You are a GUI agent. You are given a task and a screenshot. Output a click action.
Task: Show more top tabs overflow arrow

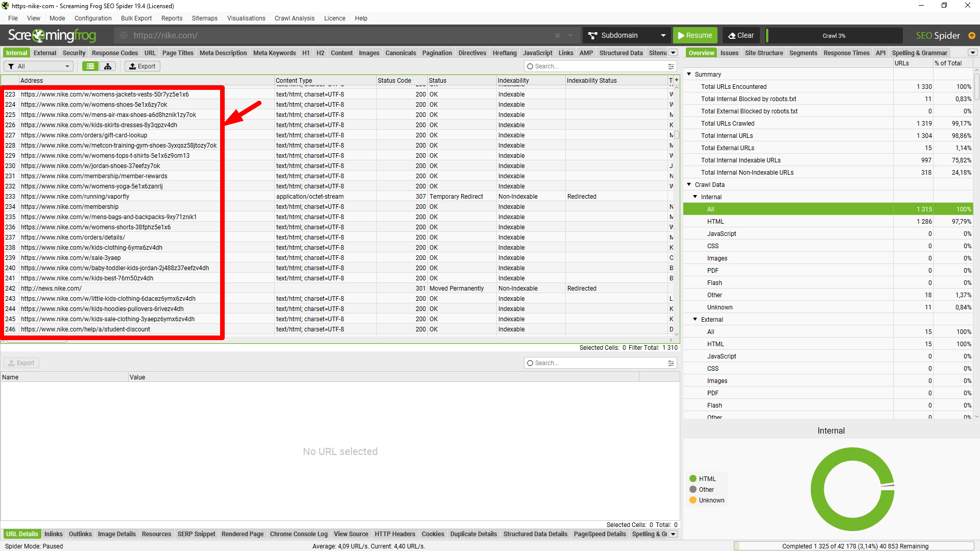673,53
